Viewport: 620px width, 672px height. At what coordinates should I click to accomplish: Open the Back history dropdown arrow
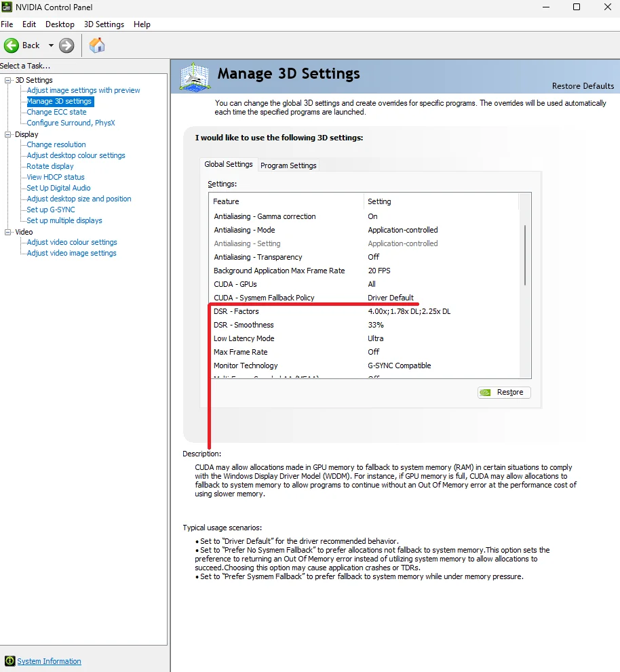coord(51,45)
